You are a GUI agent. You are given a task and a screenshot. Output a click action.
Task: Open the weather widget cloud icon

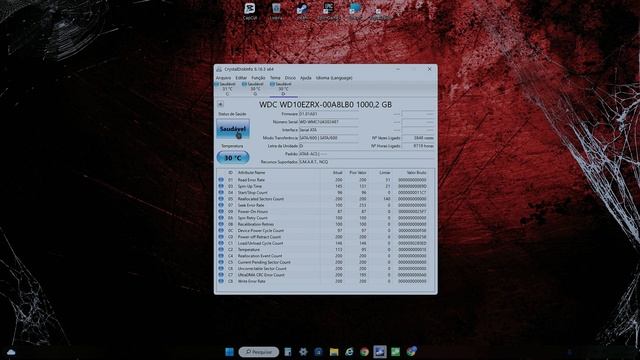[11, 352]
